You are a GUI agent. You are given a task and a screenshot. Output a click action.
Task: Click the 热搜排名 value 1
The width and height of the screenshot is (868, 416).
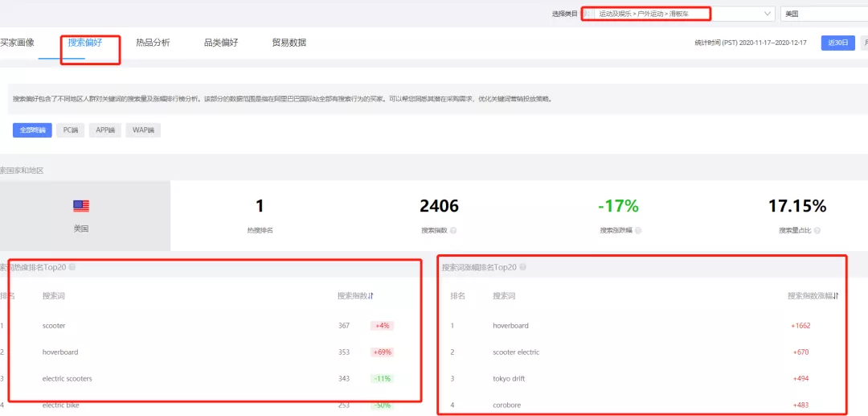260,207
